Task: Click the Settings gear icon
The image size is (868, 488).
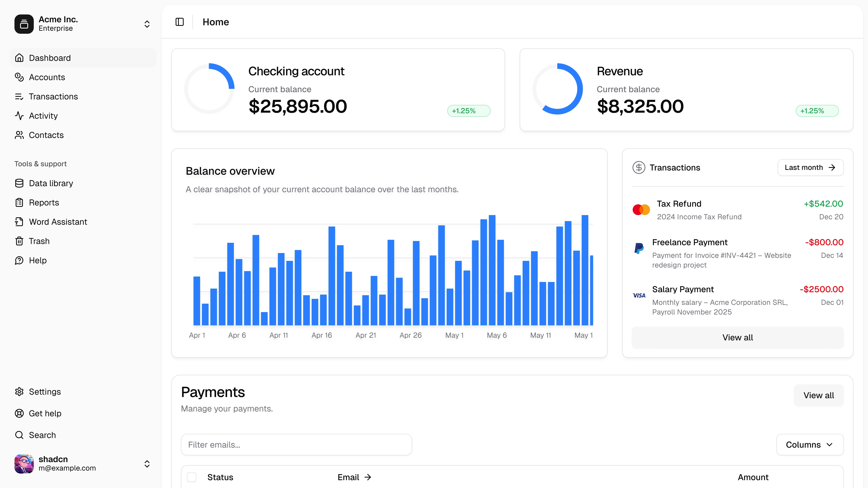Action: (19, 392)
